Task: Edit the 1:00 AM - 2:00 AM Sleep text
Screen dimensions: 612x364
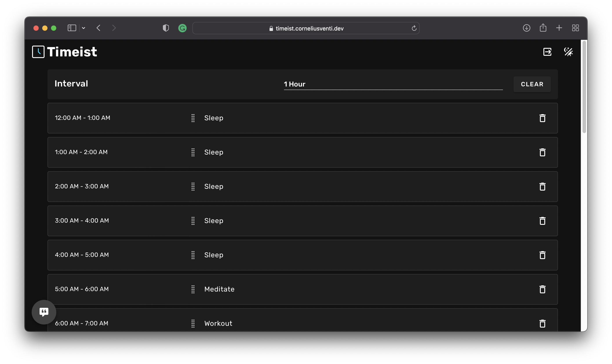Action: [x=214, y=152]
